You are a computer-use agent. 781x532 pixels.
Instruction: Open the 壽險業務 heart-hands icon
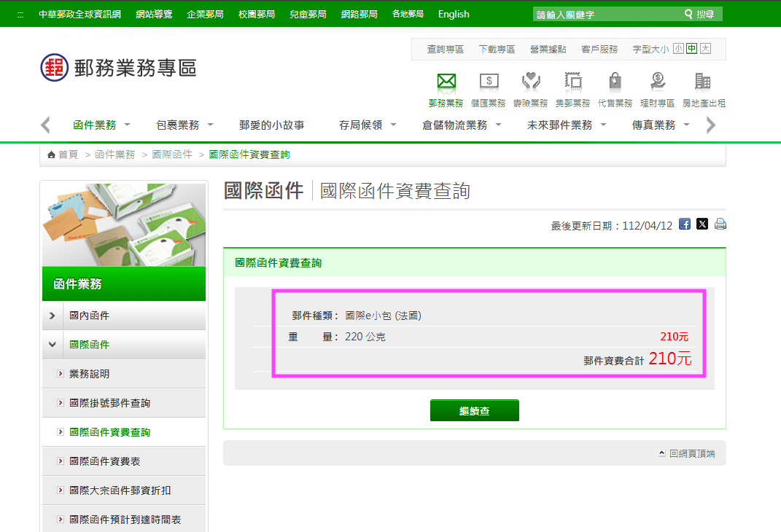[531, 81]
